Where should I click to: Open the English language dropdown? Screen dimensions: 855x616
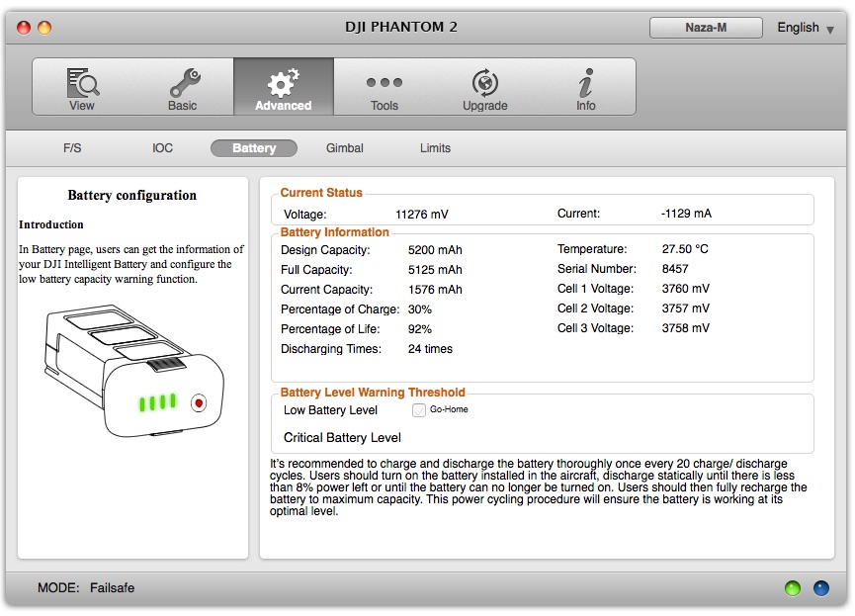[806, 28]
